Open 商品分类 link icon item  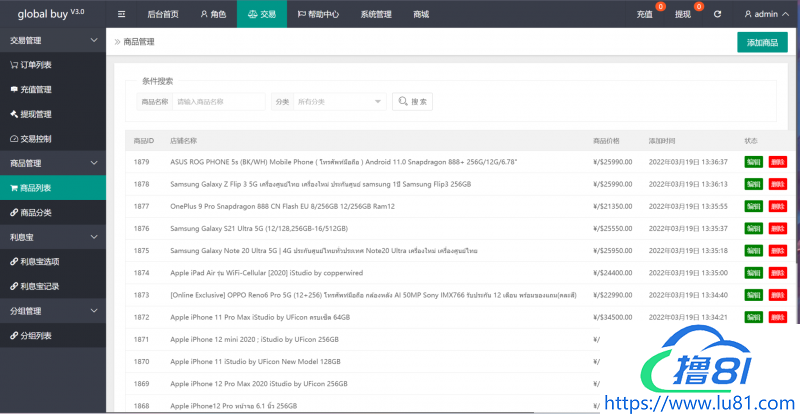(13, 212)
